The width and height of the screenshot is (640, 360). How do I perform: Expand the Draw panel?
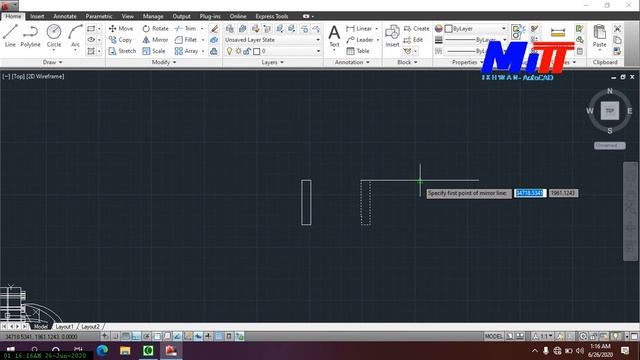click(53, 62)
